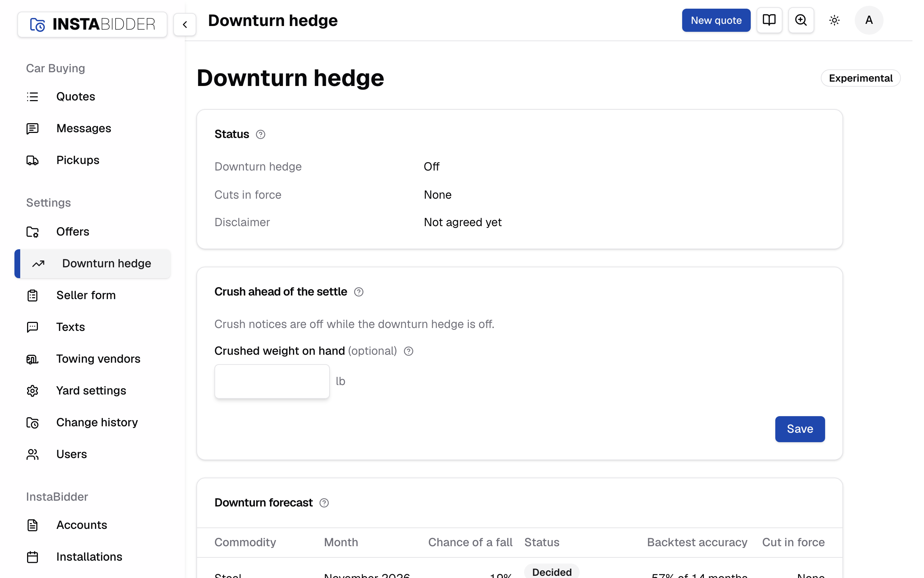Toggle the light/dark theme sun icon
The image size is (924, 578).
(x=834, y=20)
